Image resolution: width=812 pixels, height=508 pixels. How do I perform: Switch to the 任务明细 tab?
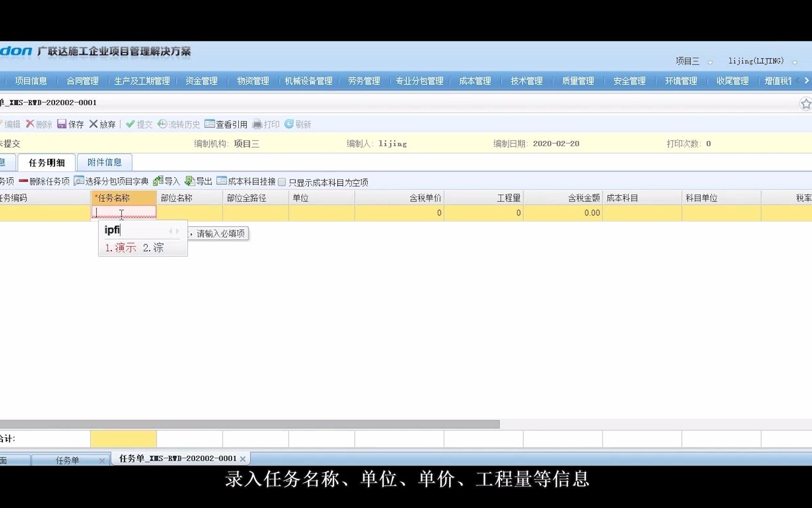pos(47,163)
